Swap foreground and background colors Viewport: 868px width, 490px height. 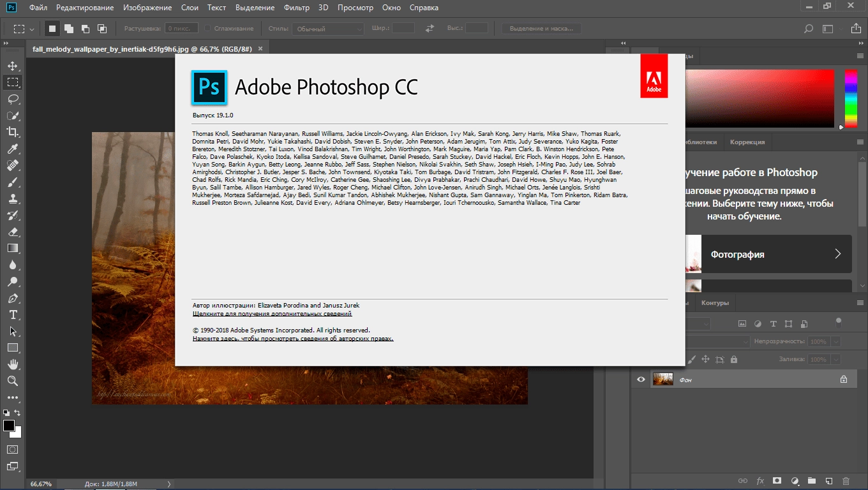(x=17, y=413)
